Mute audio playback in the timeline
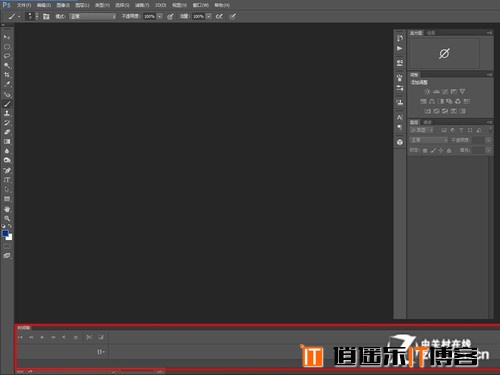The height and width of the screenshot is (375, 500). tap(64, 337)
